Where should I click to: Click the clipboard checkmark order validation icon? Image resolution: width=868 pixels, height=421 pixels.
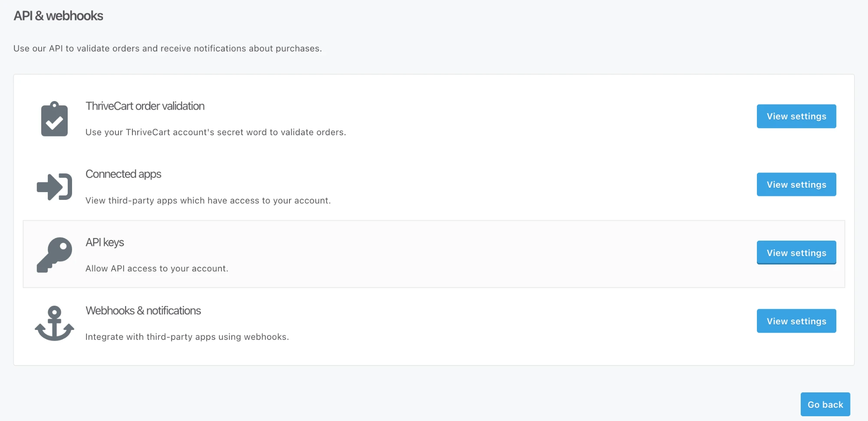[54, 119]
